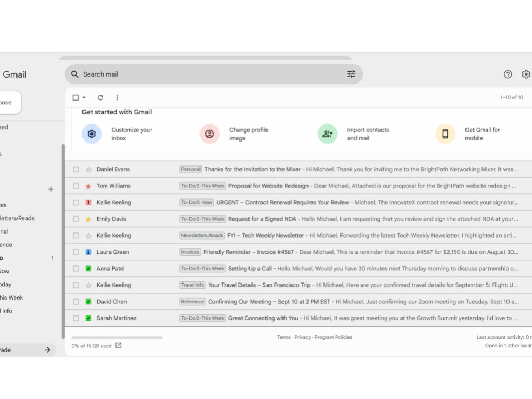Open the Newsletters/Reads label in sidebar
This screenshot has width=532, height=399.
(17, 218)
